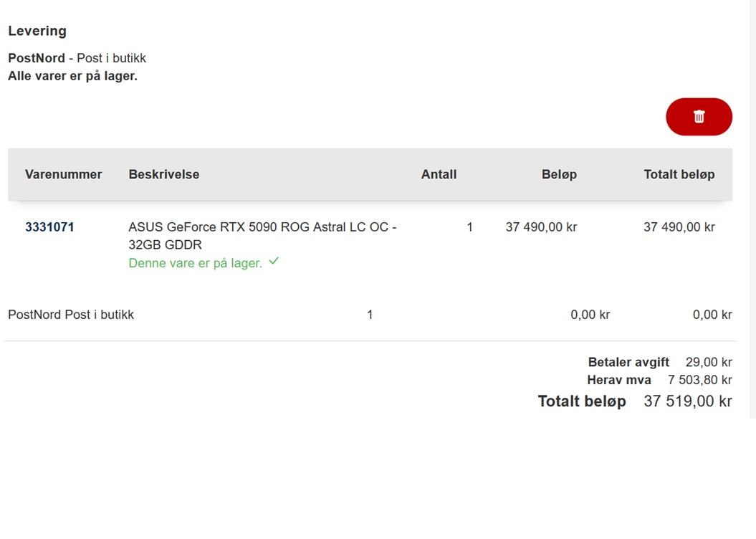
Task: Click the Varenummer column header
Action: pyautogui.click(x=63, y=174)
